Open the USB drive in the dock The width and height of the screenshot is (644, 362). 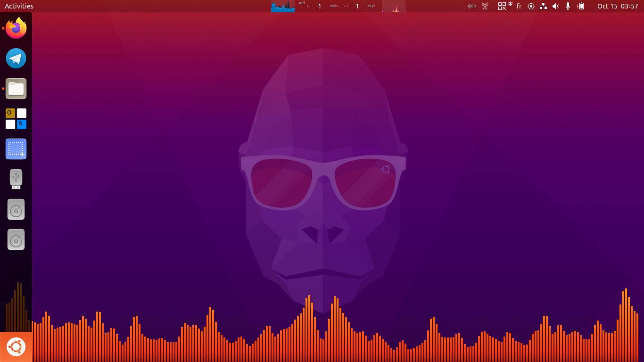(16, 179)
